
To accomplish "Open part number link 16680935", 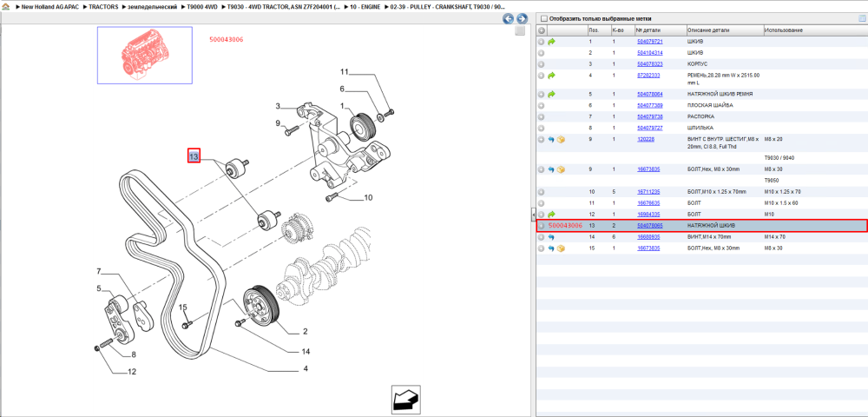I will point(648,237).
